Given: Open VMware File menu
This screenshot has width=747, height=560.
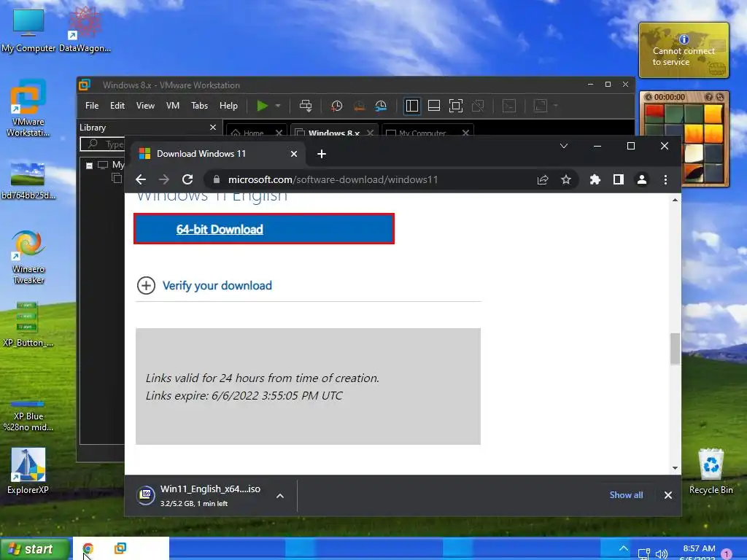Looking at the screenshot, I should pyautogui.click(x=92, y=106).
